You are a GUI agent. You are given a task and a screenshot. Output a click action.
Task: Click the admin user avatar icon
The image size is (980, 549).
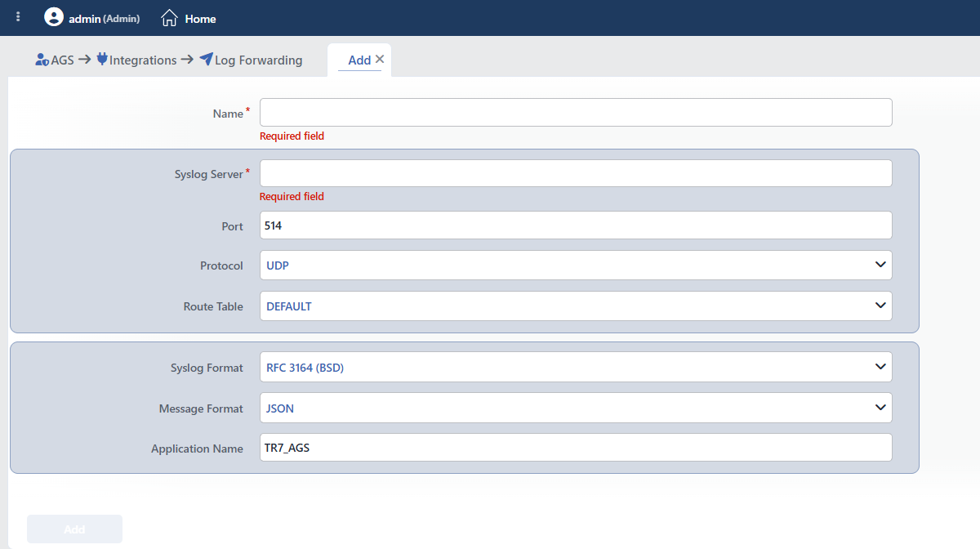54,17
